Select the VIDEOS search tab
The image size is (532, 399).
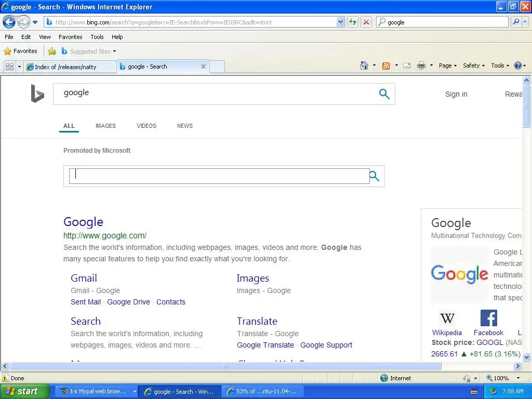[x=146, y=126]
